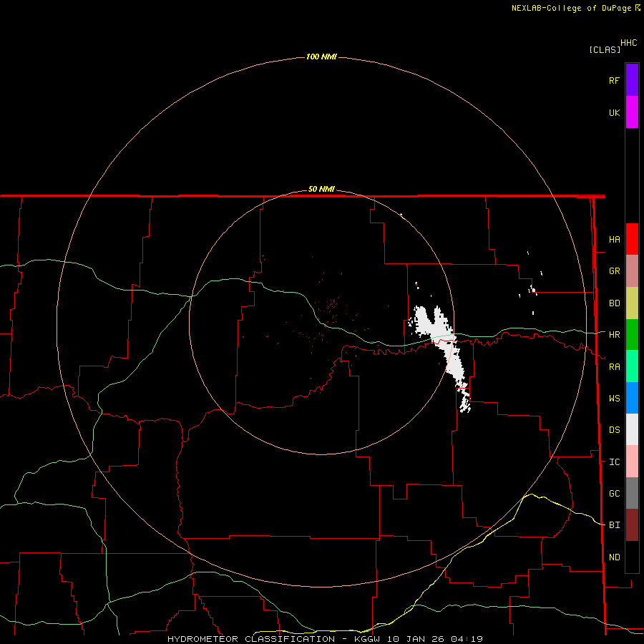Click the "IC" legend label

[614, 462]
